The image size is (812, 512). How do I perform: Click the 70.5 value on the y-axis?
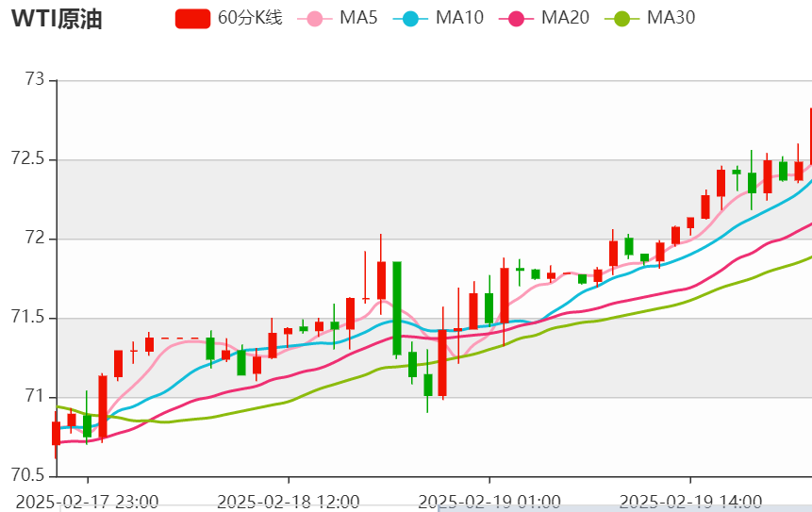27,475
